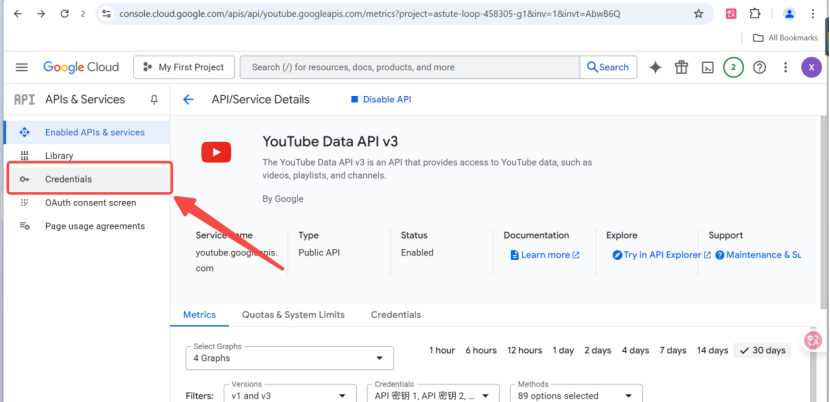Open Try in API Explorer link
The image size is (830, 402).
[662, 255]
